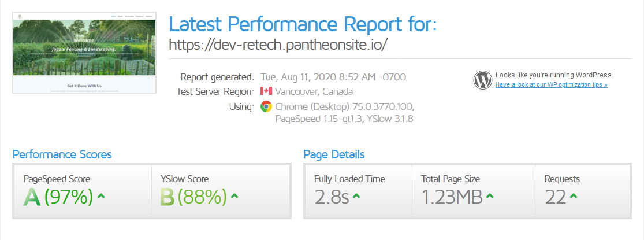
Task: Click the Total Page Size label
Action: pos(451,179)
